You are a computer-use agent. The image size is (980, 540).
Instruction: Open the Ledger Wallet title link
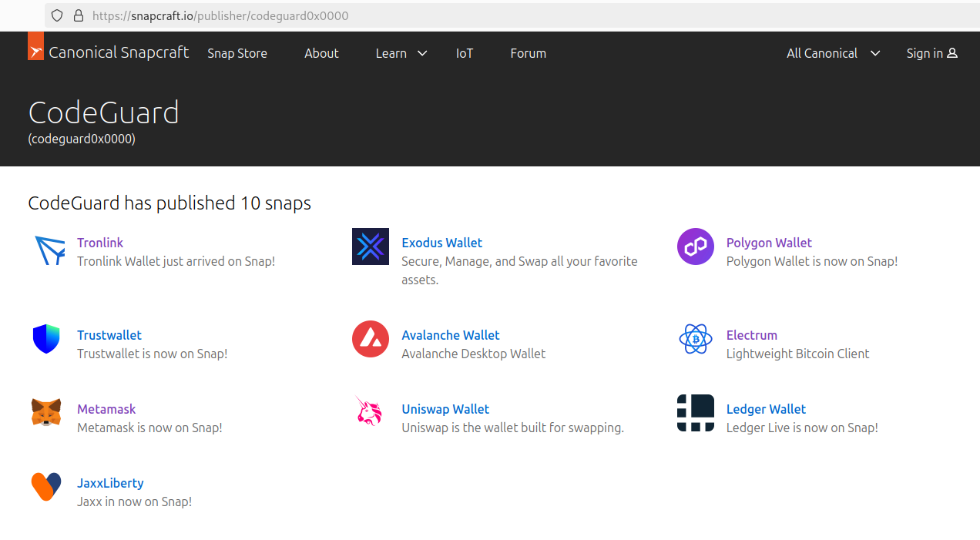click(x=766, y=409)
